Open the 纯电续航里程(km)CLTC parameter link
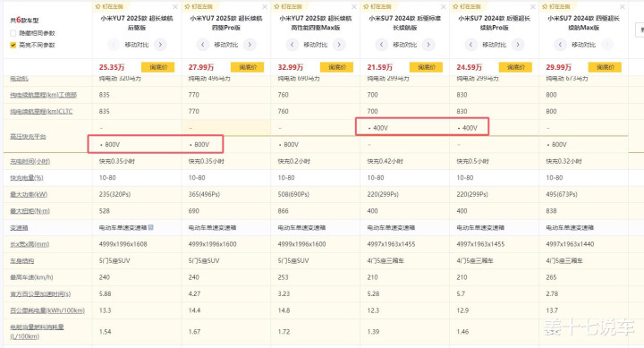Viewport: 644px width, 348px height. (x=41, y=111)
